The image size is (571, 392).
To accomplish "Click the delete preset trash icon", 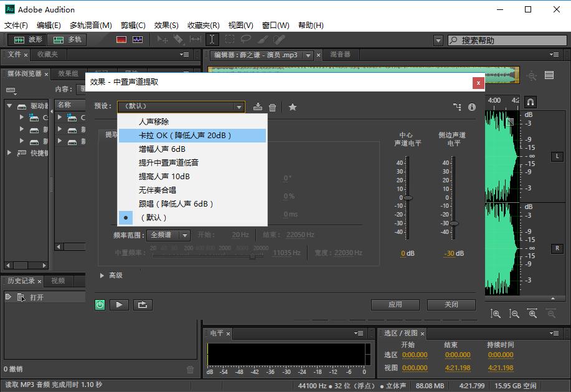I will pos(272,106).
